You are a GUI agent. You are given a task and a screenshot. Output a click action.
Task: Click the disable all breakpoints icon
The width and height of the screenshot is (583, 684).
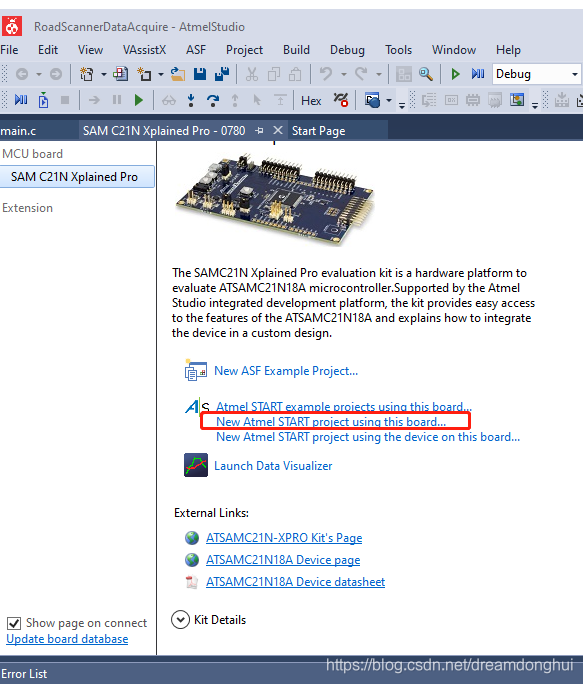tap(340, 100)
